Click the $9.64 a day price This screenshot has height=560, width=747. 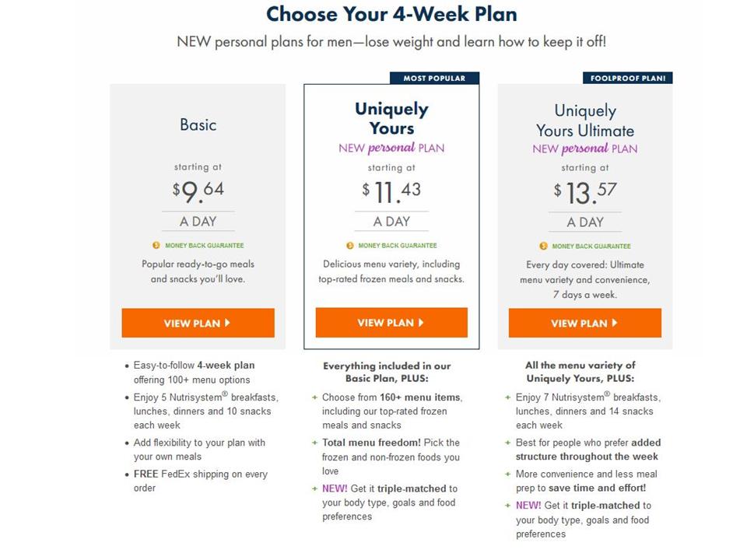[x=198, y=191]
